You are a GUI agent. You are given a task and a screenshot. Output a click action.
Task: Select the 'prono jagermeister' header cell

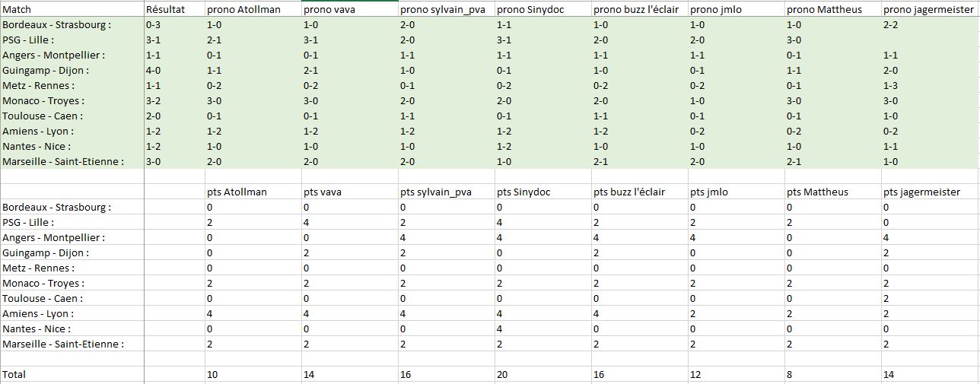(x=930, y=9)
